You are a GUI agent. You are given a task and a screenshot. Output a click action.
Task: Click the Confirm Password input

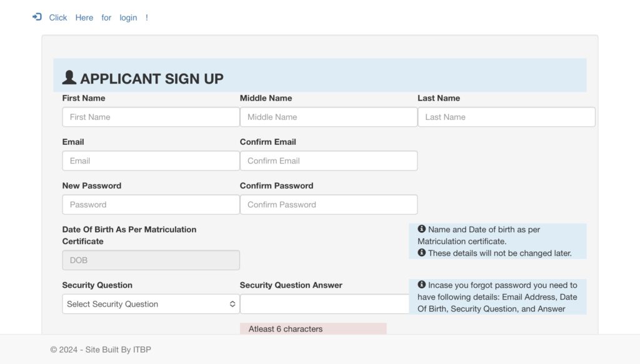(x=329, y=205)
